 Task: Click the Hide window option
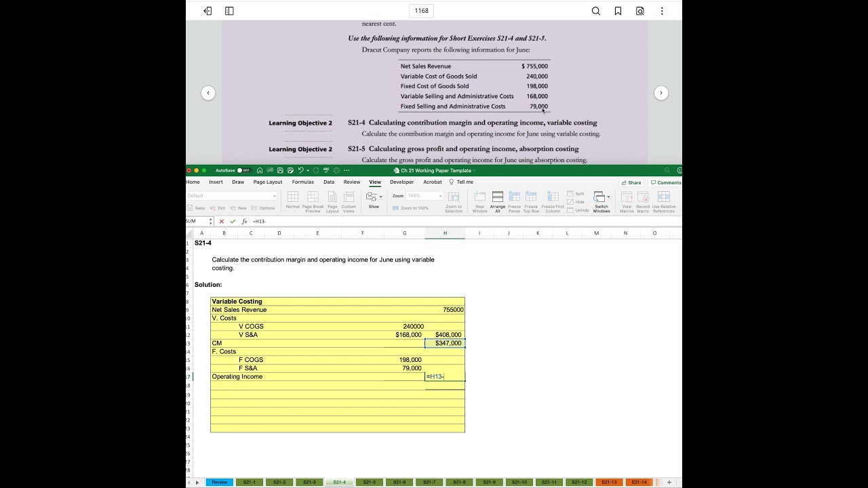pyautogui.click(x=576, y=202)
